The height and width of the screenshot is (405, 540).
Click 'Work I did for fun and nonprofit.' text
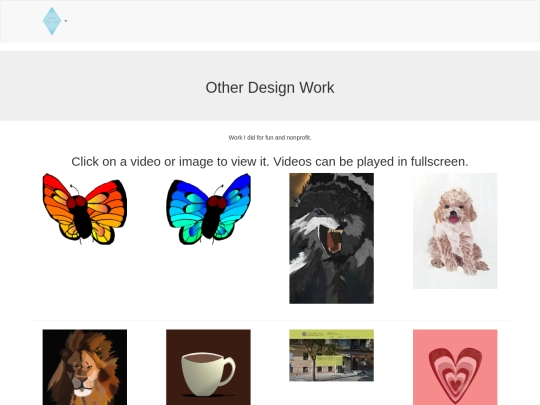(270, 137)
